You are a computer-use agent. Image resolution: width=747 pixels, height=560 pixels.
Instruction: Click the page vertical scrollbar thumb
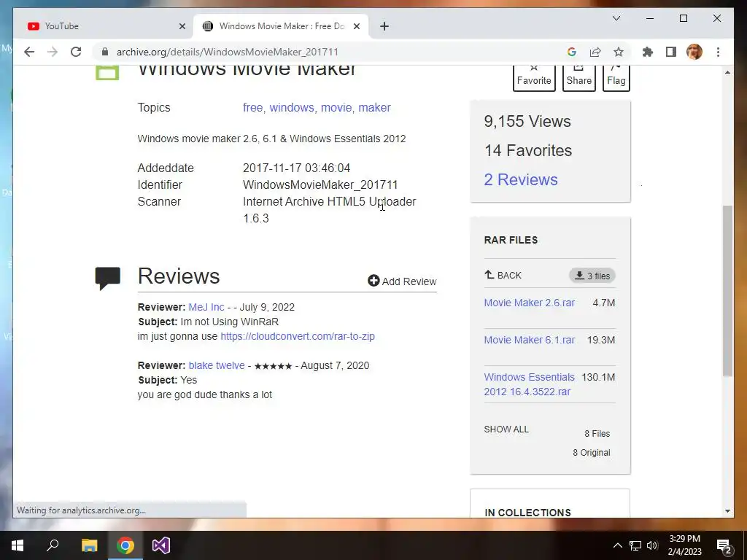[x=727, y=290]
